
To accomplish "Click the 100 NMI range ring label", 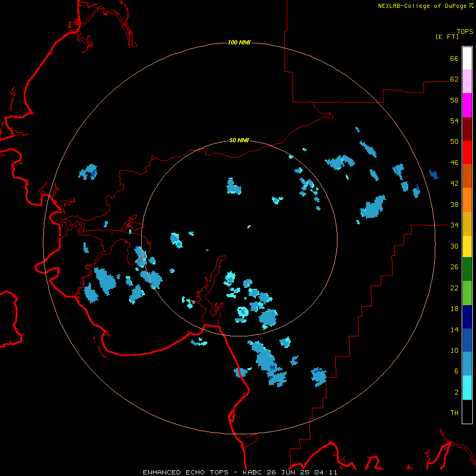I will (x=239, y=42).
